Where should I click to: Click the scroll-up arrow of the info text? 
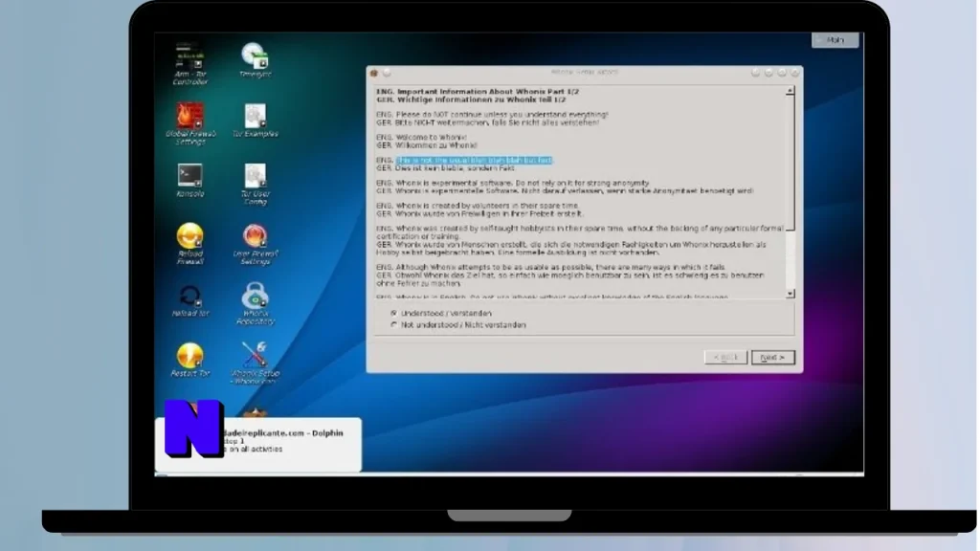point(790,91)
